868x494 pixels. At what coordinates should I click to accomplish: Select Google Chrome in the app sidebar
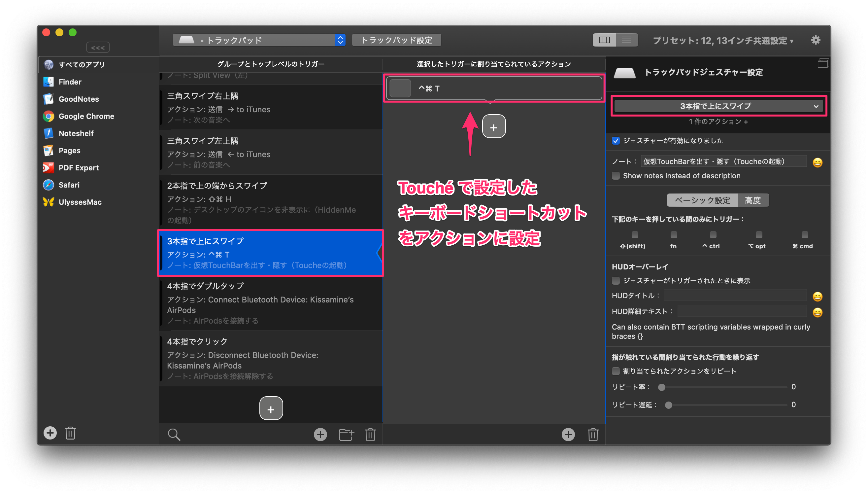[x=86, y=116]
